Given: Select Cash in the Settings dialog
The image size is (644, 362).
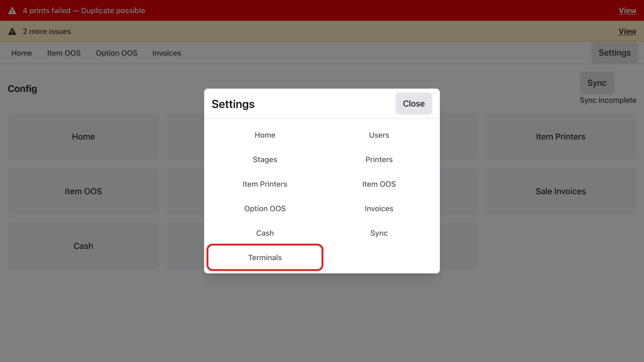Looking at the screenshot, I should click(x=265, y=233).
